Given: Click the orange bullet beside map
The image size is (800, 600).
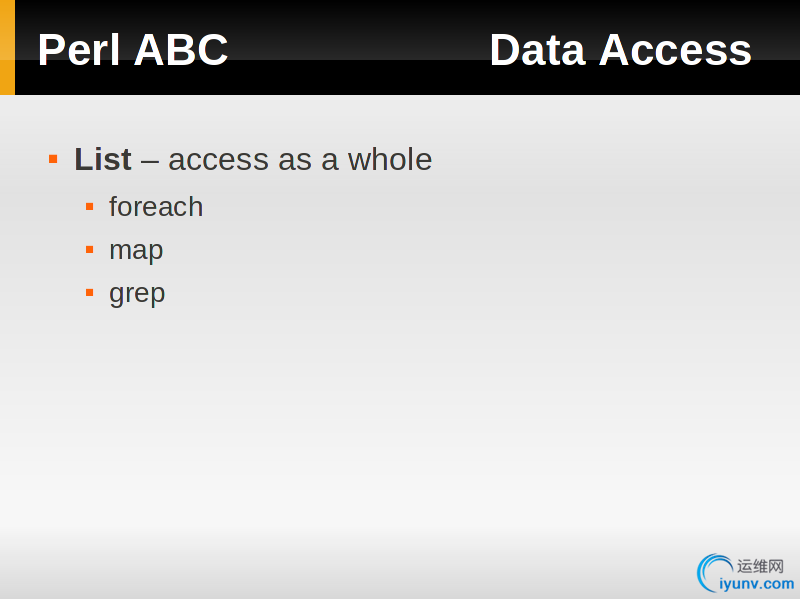Looking at the screenshot, I should [90, 249].
